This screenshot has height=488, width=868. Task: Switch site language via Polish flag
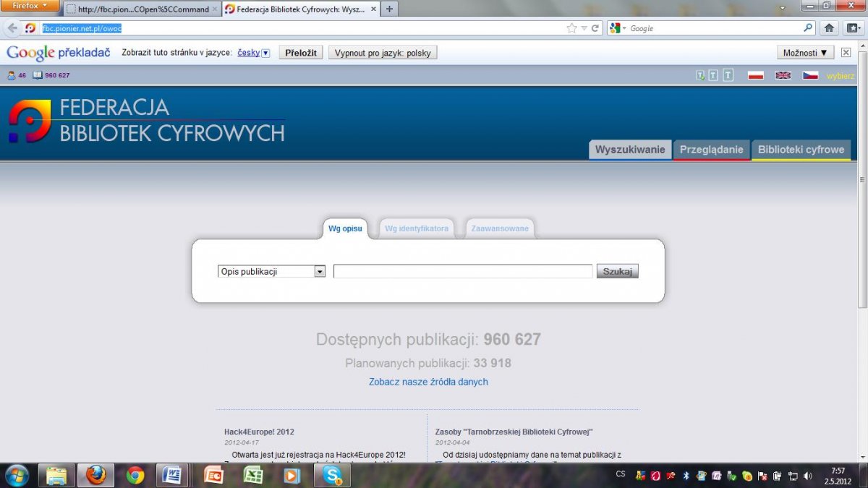756,75
